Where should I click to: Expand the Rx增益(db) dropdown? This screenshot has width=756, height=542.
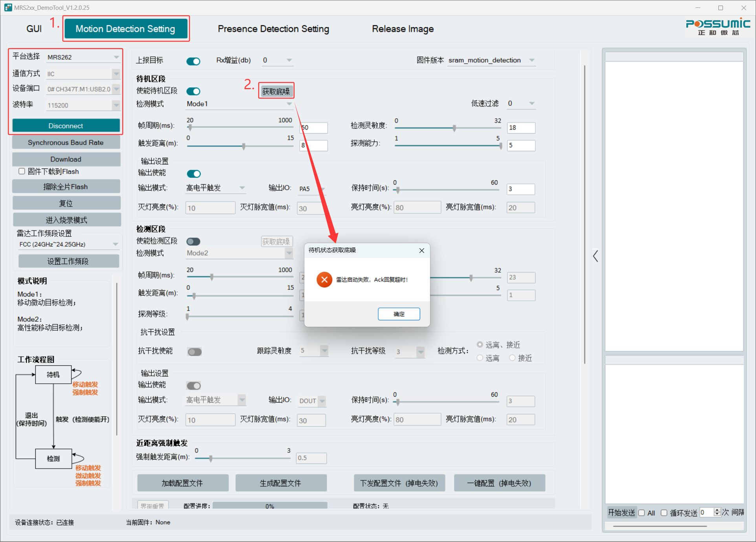pos(277,60)
